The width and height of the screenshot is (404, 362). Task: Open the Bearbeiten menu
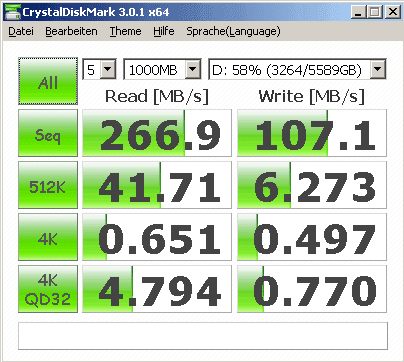71,31
